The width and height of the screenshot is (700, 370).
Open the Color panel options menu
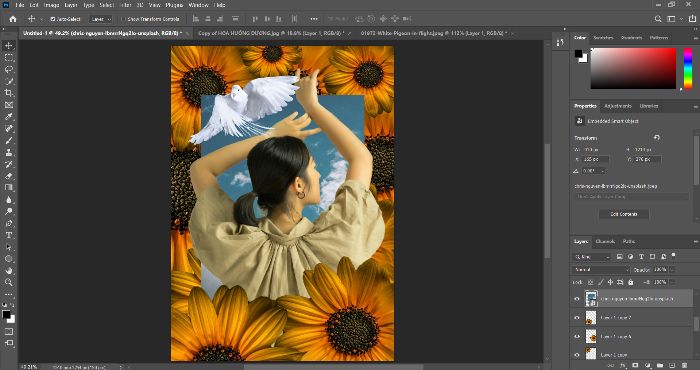[695, 38]
